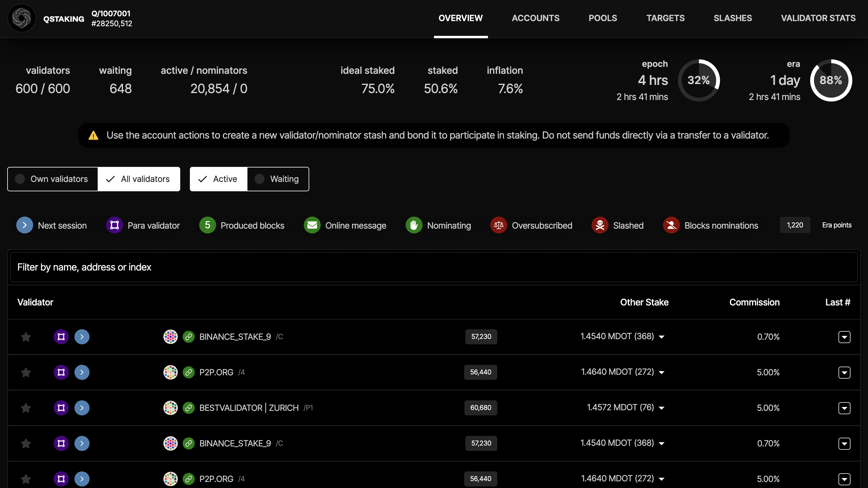Screen dimensions: 868x488
Task: Expand first BINANCE_STAKE_9 row details
Action: pos(844,337)
